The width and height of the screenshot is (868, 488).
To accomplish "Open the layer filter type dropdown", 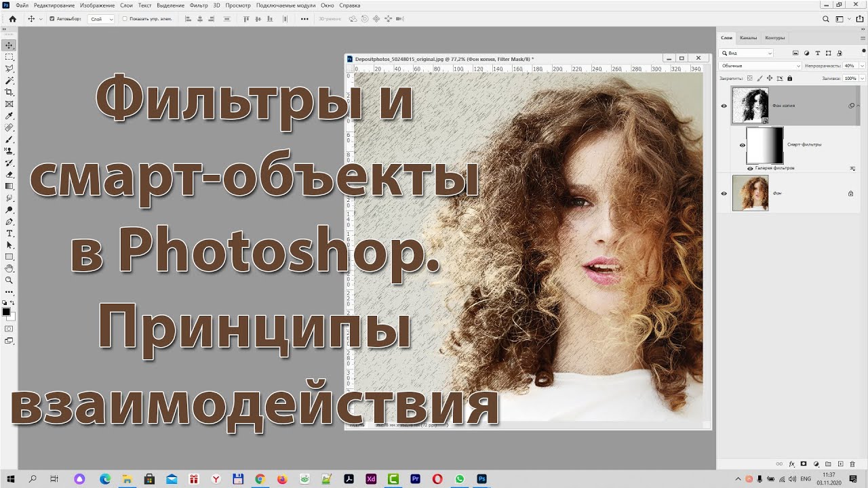I will [x=747, y=53].
